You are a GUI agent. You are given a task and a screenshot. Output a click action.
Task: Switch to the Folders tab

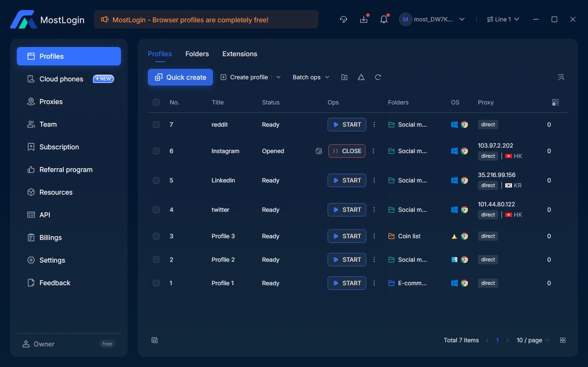[x=197, y=54]
